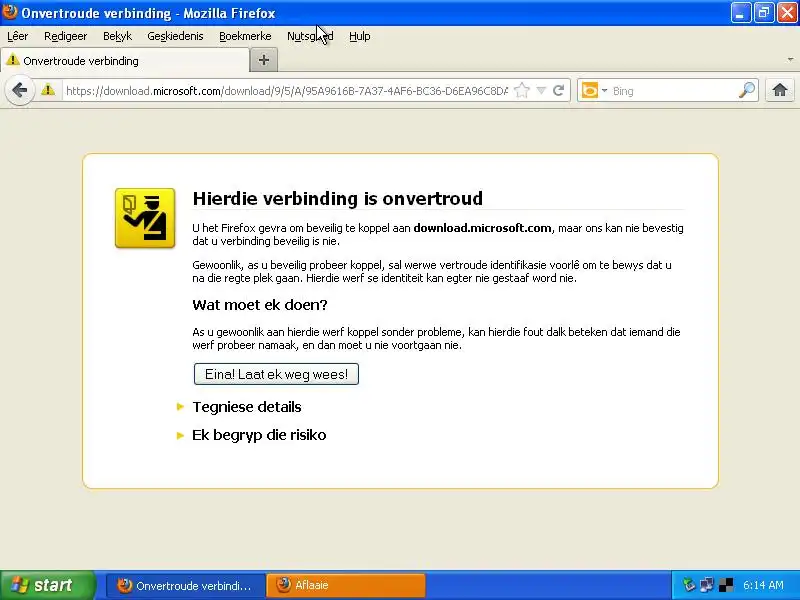Click the 6:14 AM clock
Image resolution: width=800 pixels, height=600 pixels.
pyautogui.click(x=763, y=585)
